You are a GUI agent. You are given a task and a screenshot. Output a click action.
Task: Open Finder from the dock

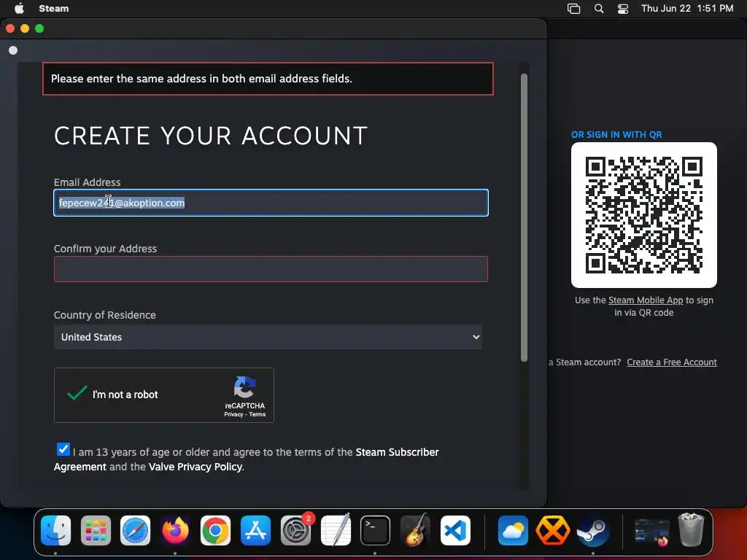click(55, 530)
